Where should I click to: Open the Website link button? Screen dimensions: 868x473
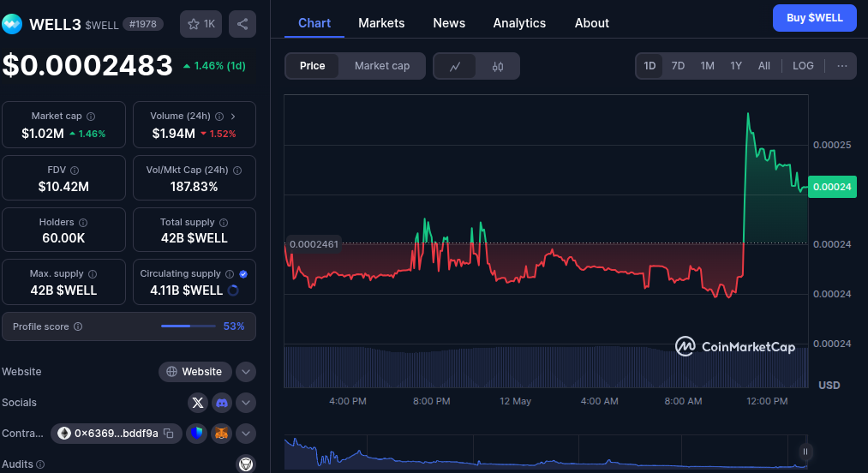pos(195,372)
